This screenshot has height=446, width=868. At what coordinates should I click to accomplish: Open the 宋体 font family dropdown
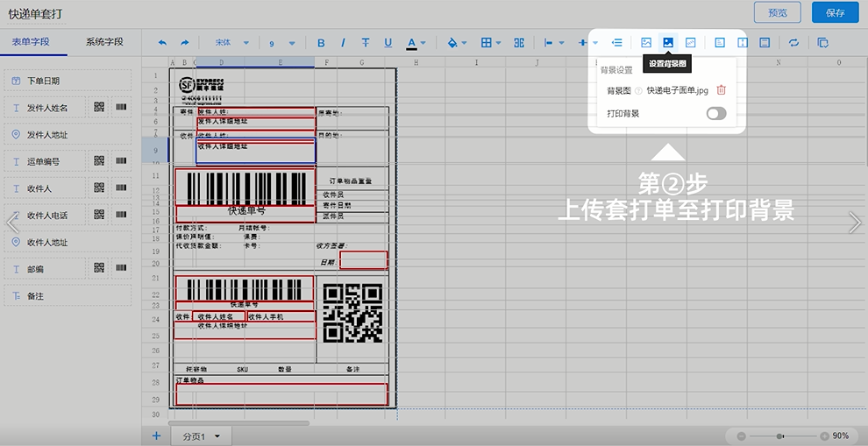click(x=231, y=42)
